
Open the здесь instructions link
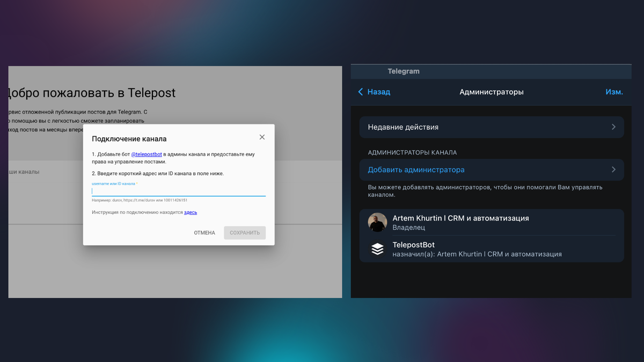(x=191, y=212)
